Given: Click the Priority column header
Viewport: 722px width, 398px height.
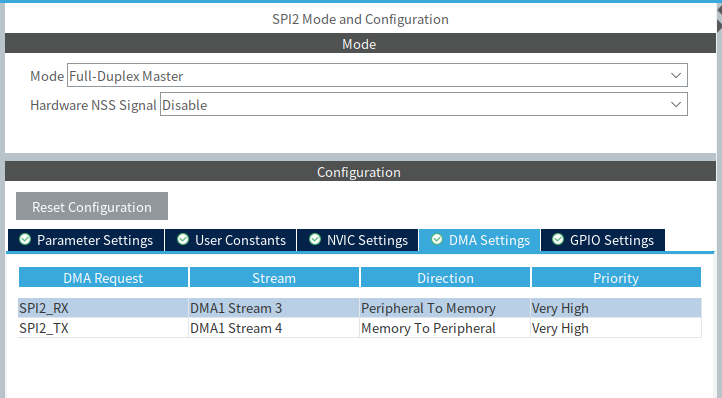Looking at the screenshot, I should coord(616,277).
